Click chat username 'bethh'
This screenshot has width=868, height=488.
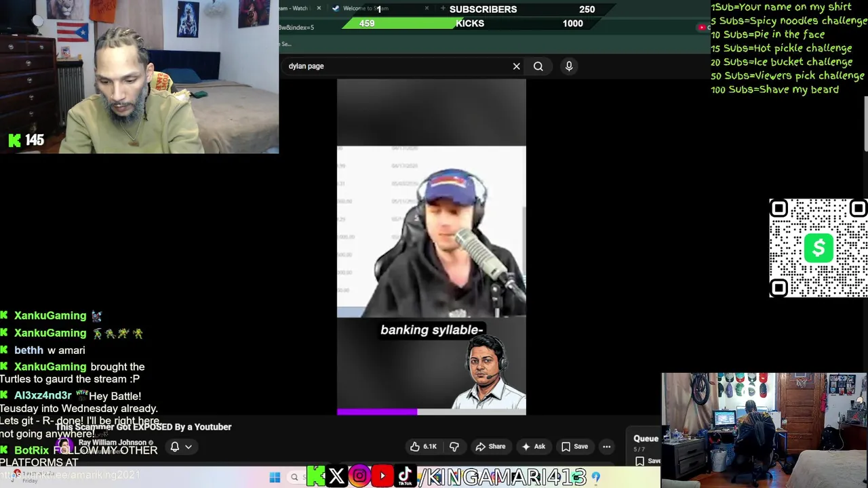(x=28, y=350)
